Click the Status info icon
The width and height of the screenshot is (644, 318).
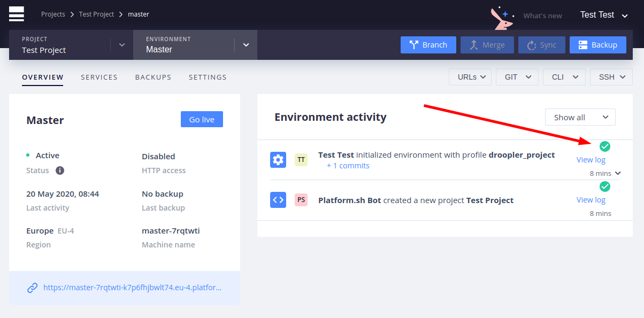60,170
